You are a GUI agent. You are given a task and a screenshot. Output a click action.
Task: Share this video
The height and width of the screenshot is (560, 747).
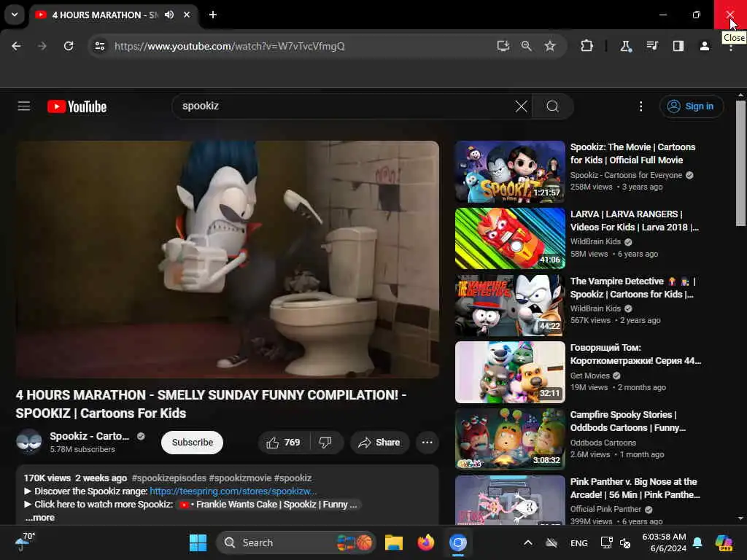pos(379,443)
